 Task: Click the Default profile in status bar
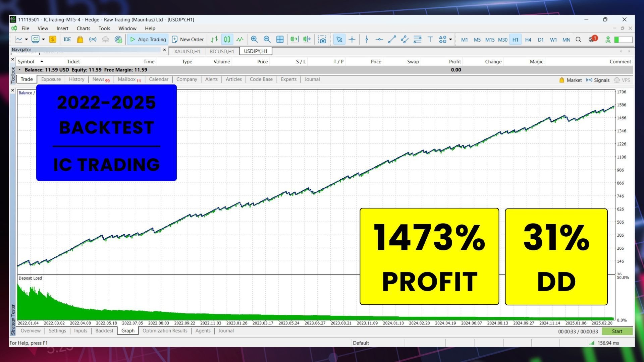[361, 343]
